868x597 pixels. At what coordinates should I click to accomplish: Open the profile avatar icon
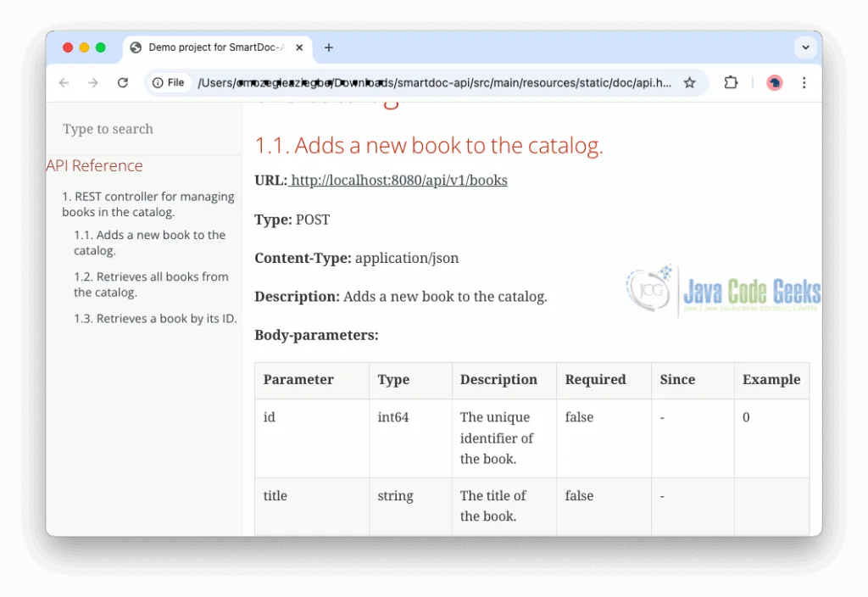point(775,83)
